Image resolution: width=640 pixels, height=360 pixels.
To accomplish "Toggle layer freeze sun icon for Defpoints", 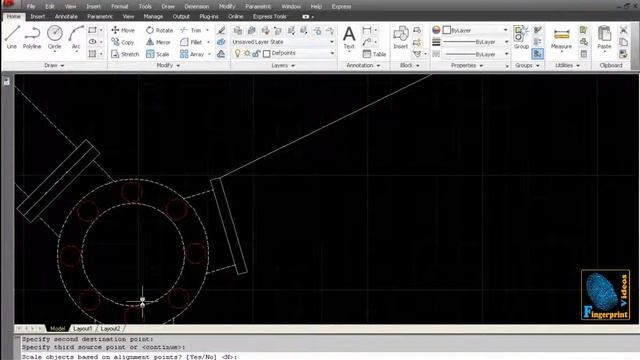I will pos(247,53).
